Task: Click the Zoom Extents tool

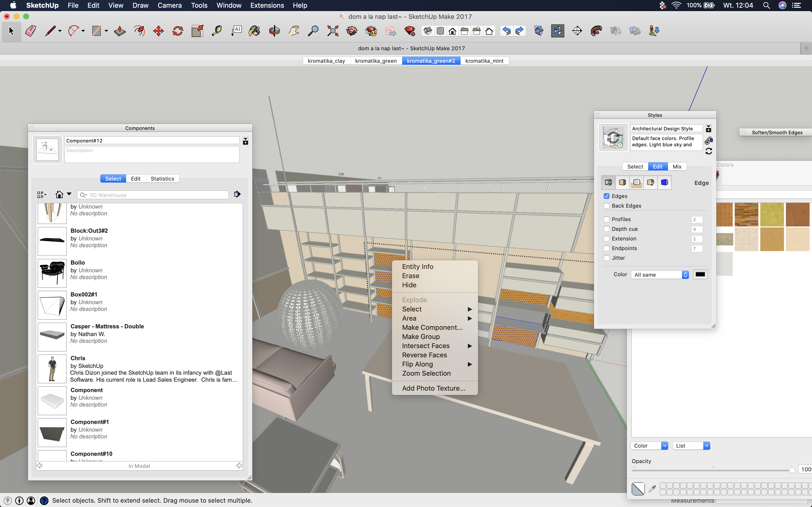Action: (333, 31)
